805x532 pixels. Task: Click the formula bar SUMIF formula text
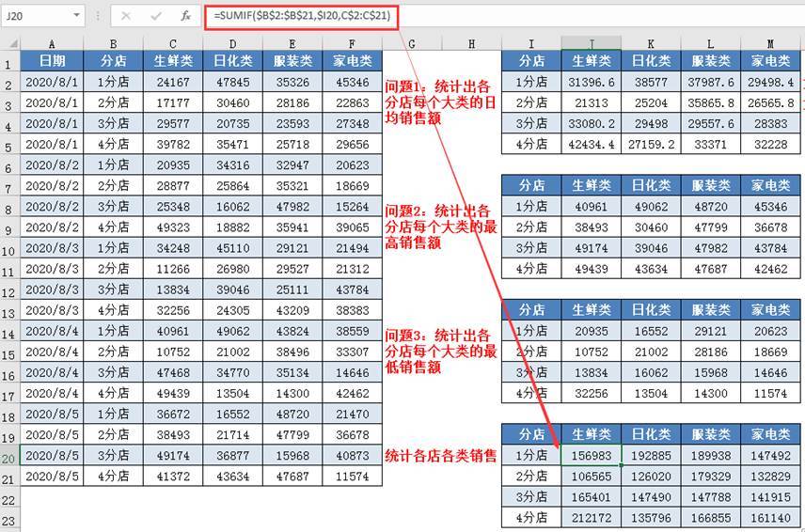tap(302, 16)
